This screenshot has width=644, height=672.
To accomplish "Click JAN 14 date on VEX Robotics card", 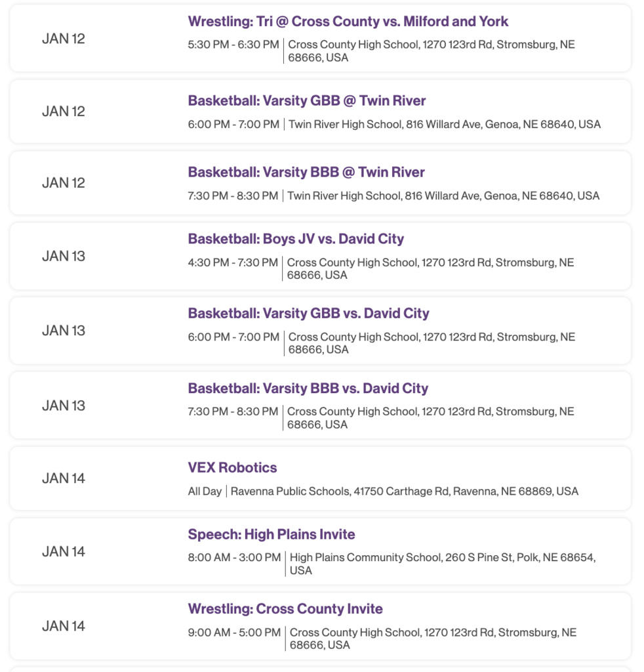I will tap(64, 478).
